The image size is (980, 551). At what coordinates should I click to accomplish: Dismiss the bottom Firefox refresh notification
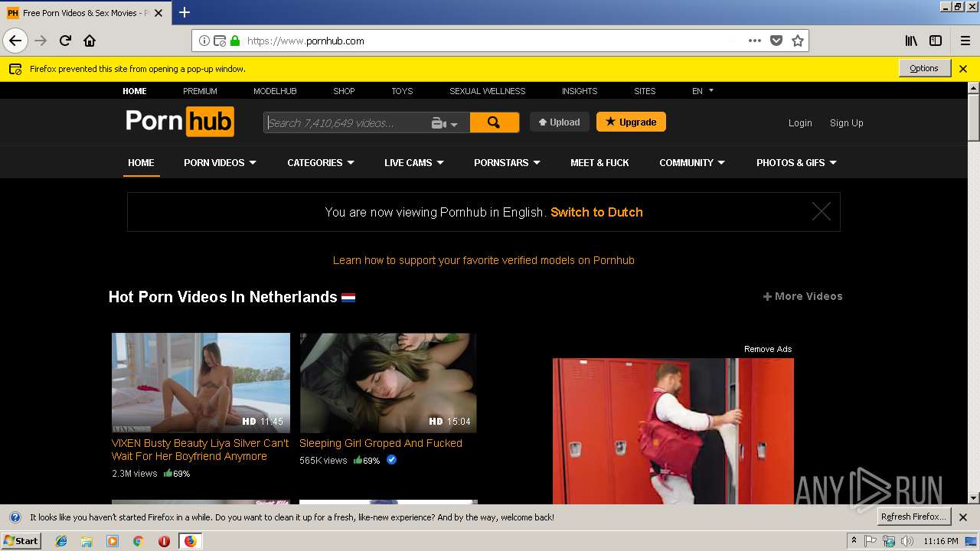point(963,517)
